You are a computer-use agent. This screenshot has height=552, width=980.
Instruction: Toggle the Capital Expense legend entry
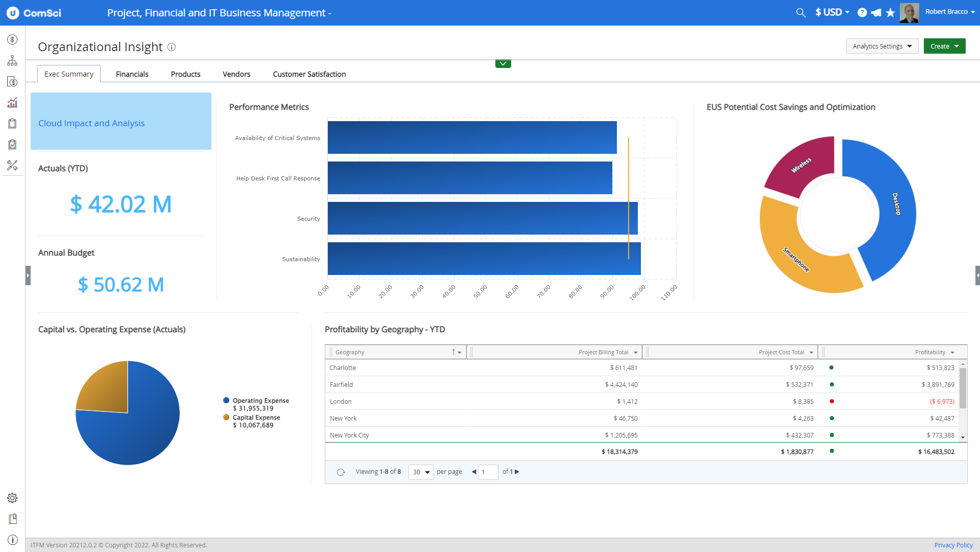coord(256,417)
